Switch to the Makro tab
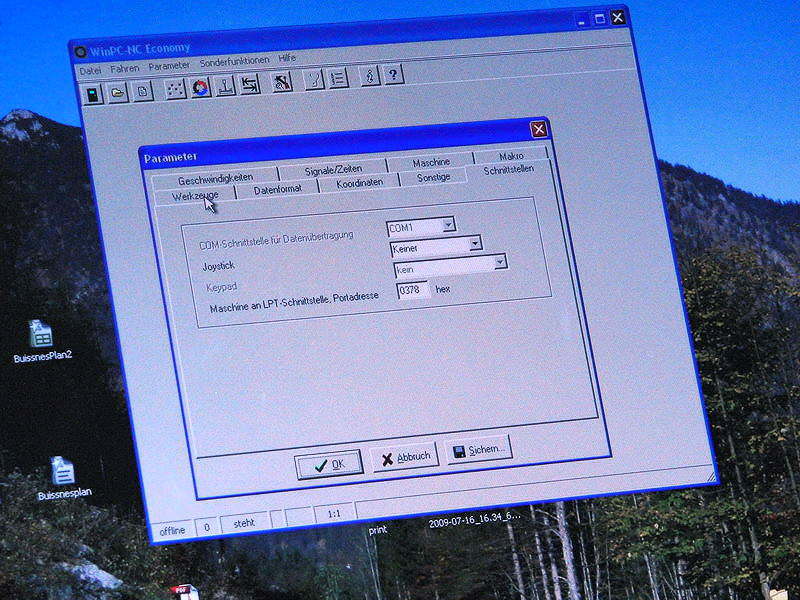The width and height of the screenshot is (800, 600). pos(511,156)
